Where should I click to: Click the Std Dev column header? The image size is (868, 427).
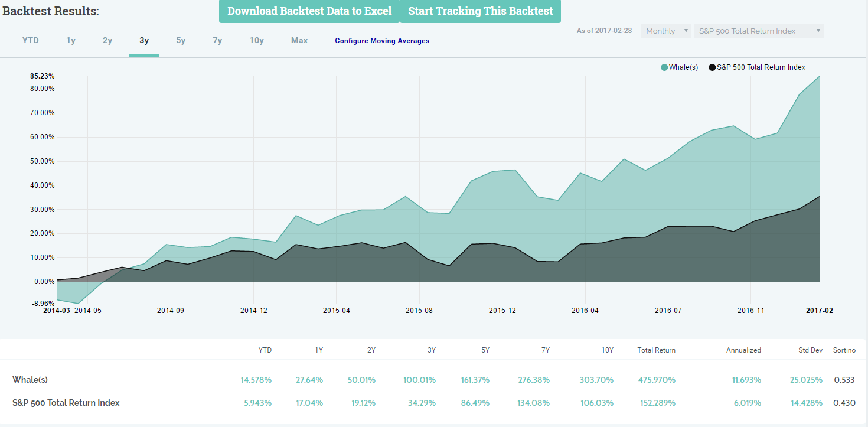coord(810,350)
